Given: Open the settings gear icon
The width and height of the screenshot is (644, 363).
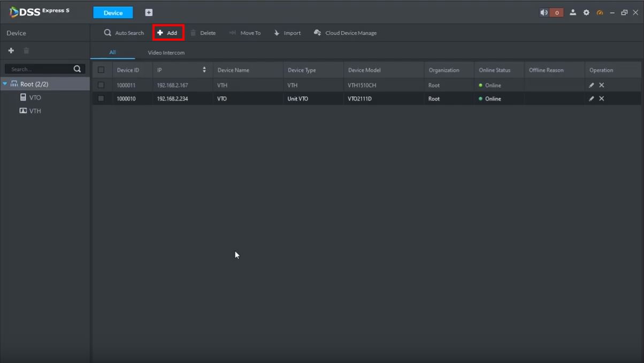Looking at the screenshot, I should pos(586,12).
